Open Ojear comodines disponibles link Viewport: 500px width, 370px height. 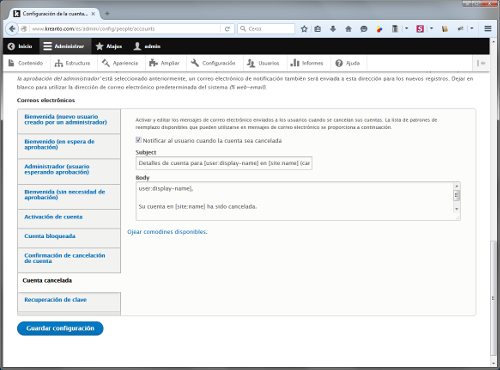tap(167, 232)
